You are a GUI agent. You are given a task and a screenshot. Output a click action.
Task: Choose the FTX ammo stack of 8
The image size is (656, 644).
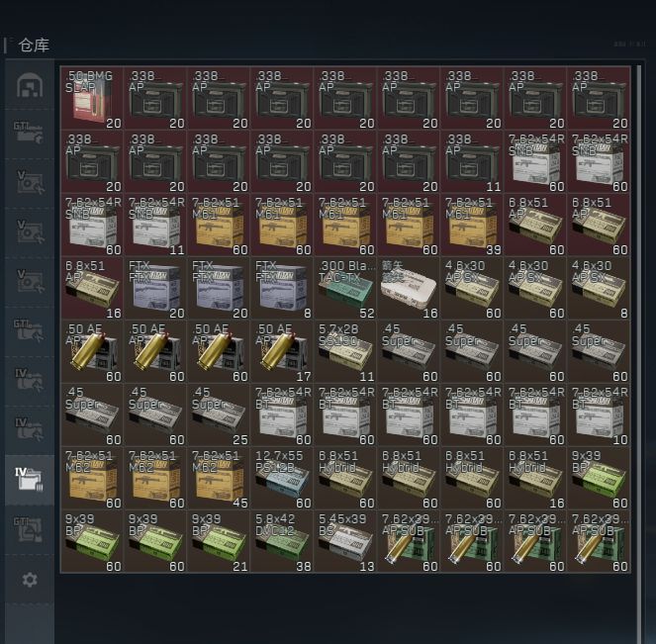click(x=282, y=288)
